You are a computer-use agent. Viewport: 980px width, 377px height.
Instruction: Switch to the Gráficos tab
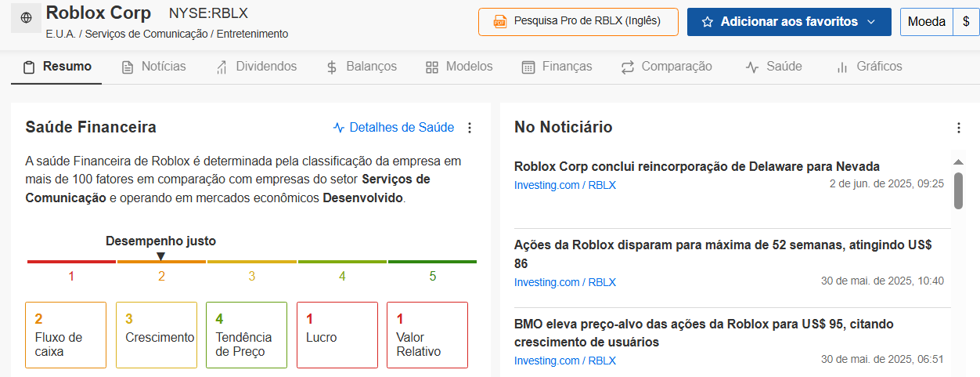click(869, 67)
